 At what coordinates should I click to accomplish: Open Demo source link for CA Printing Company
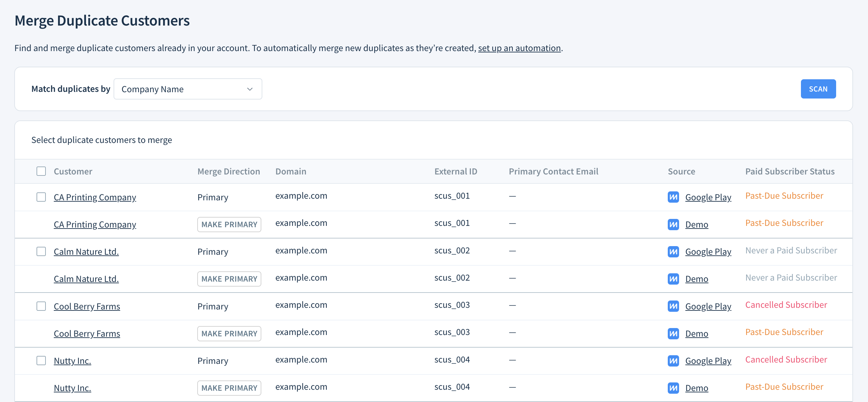click(x=696, y=224)
